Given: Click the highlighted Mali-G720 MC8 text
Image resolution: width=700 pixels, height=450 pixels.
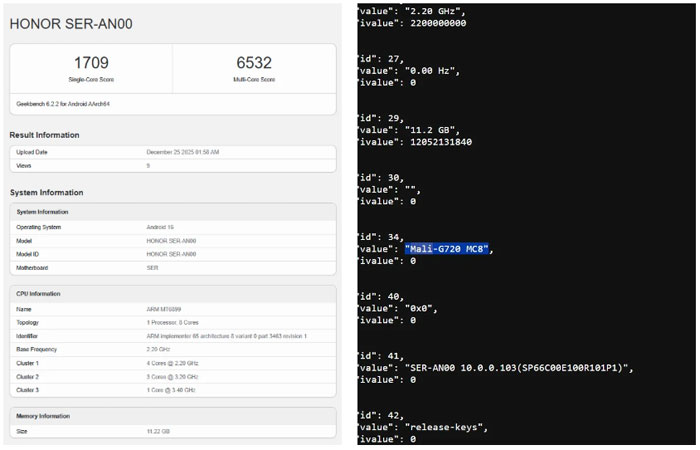Looking at the screenshot, I should click(x=448, y=248).
